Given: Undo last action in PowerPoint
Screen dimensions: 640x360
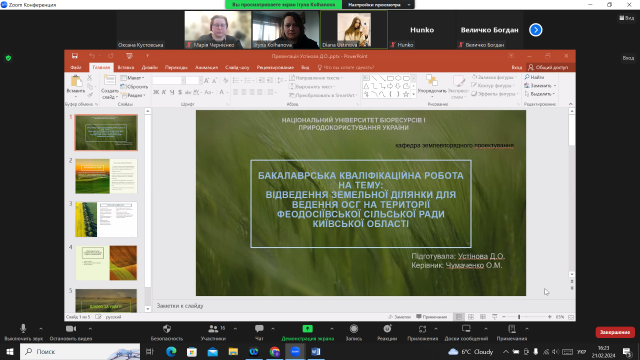Looking at the screenshot, I should [92, 56].
